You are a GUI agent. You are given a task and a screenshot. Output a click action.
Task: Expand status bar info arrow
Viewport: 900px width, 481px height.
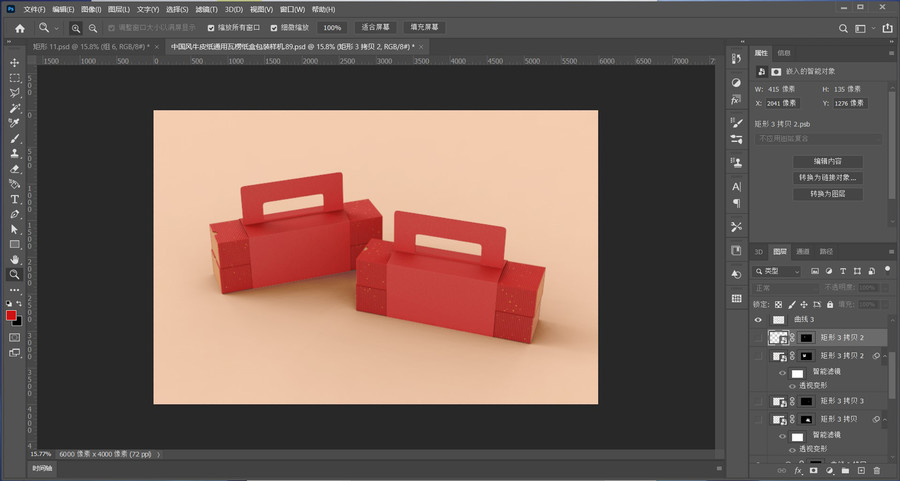(x=159, y=454)
